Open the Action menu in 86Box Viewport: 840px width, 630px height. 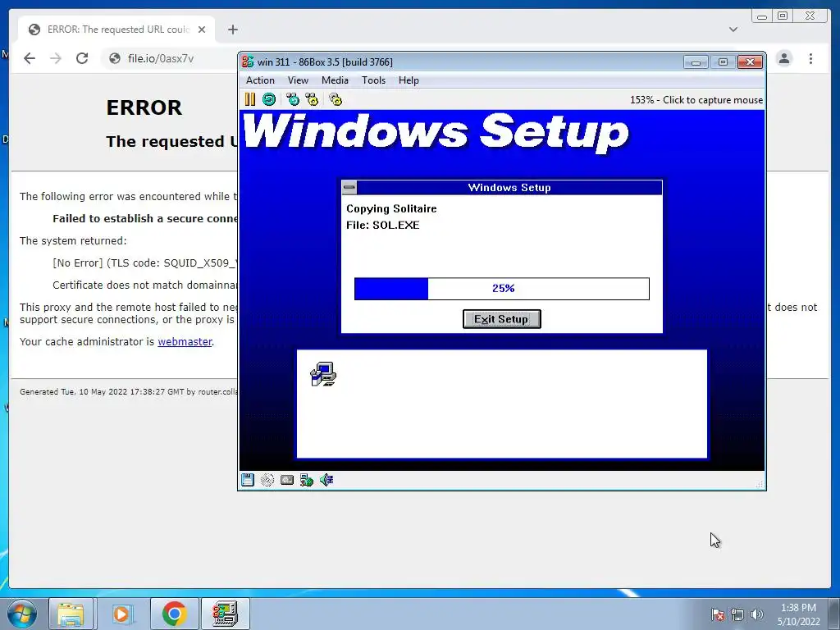[260, 80]
